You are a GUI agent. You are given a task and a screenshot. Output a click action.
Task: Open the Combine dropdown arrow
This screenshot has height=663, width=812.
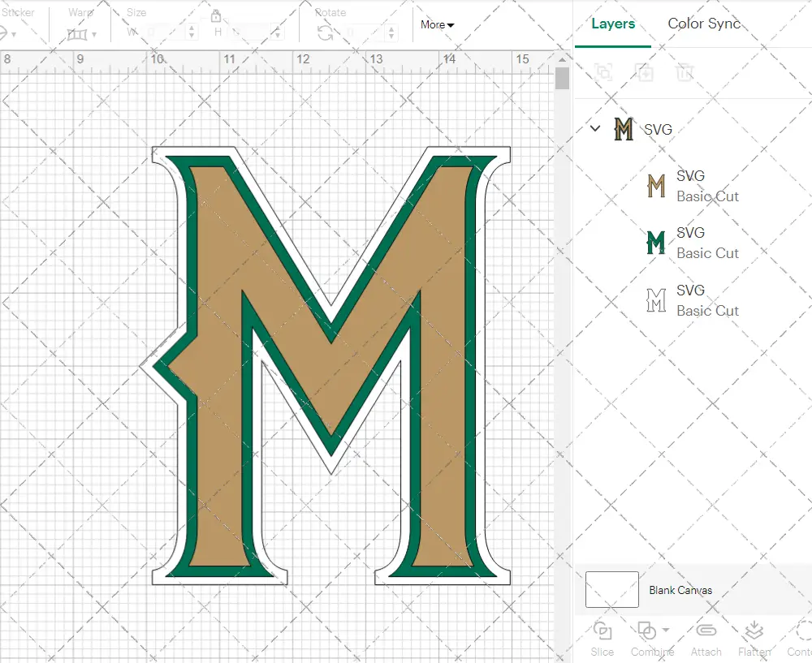(666, 630)
